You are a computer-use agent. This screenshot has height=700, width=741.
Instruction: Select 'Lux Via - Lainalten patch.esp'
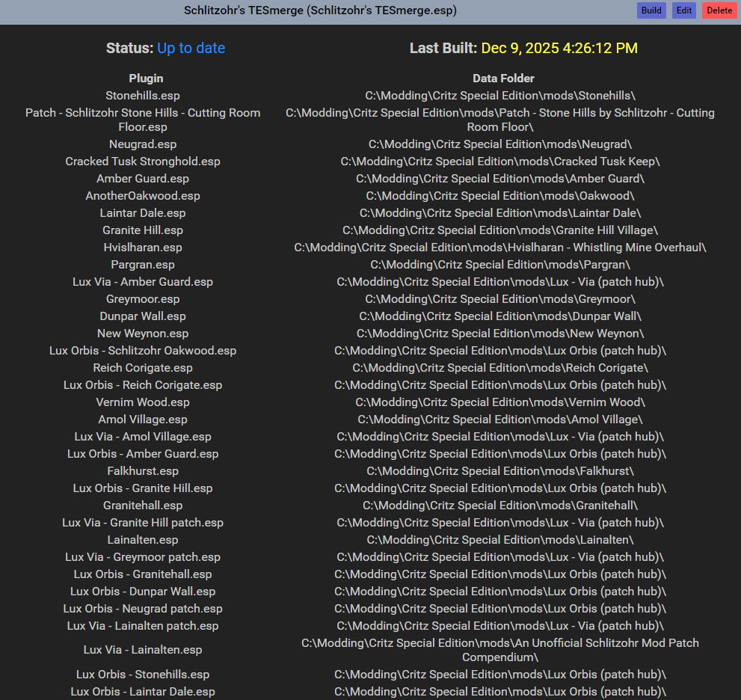coord(143,626)
